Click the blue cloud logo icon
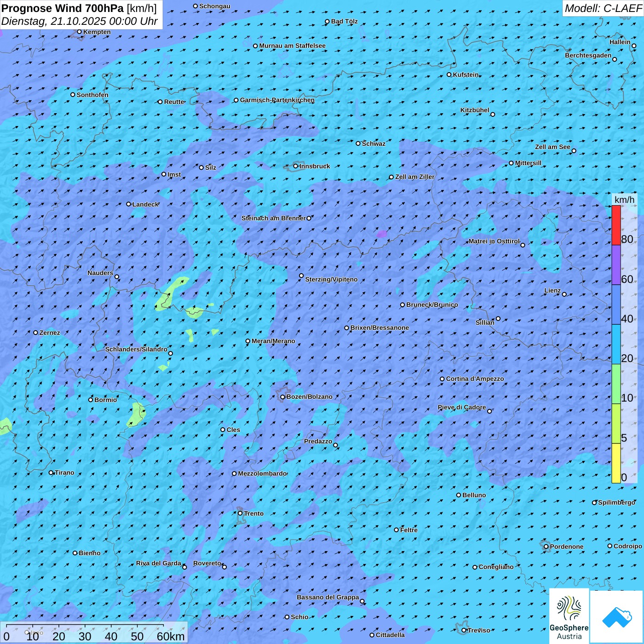644x644 pixels. [617, 617]
